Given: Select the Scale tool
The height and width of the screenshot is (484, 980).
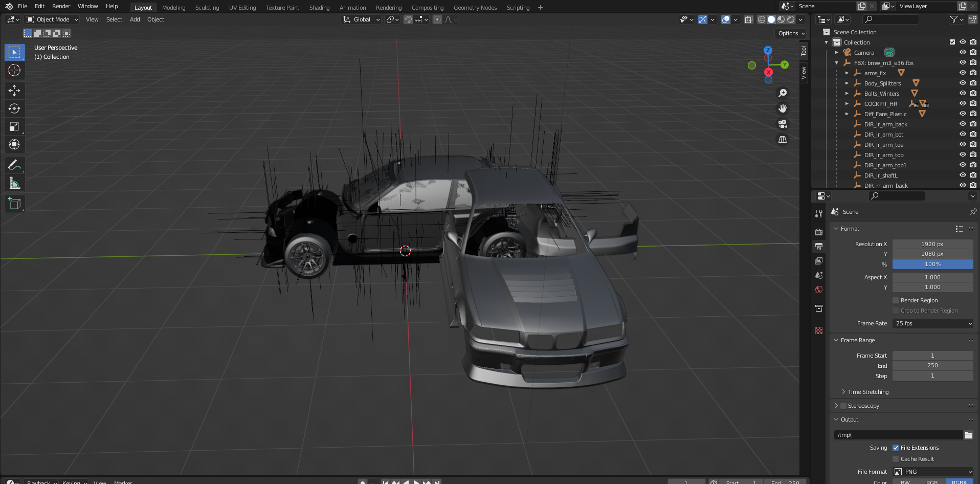Looking at the screenshot, I should (x=14, y=126).
